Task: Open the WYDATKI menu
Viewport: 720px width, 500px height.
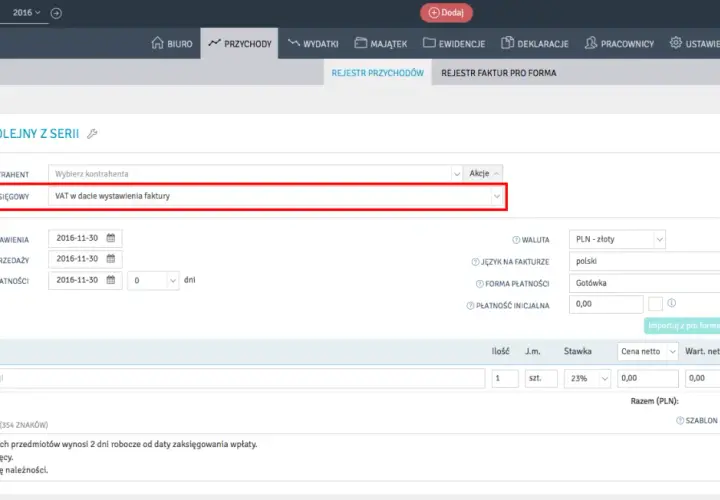Action: click(x=313, y=44)
